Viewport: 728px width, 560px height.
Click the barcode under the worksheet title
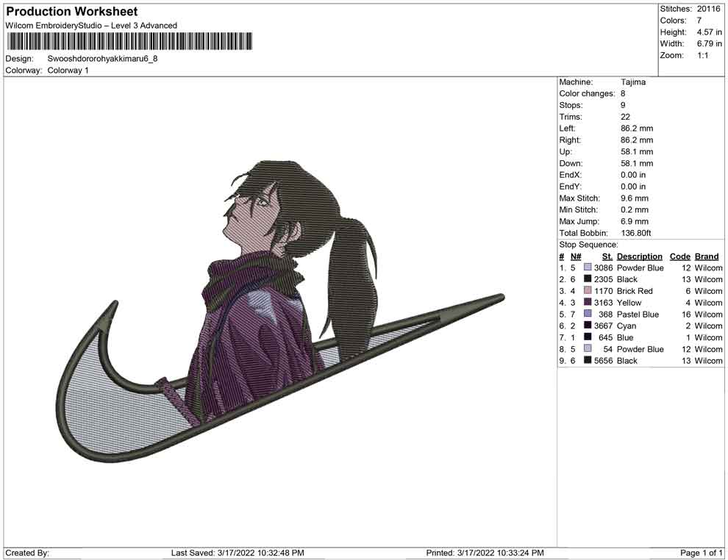click(x=129, y=41)
